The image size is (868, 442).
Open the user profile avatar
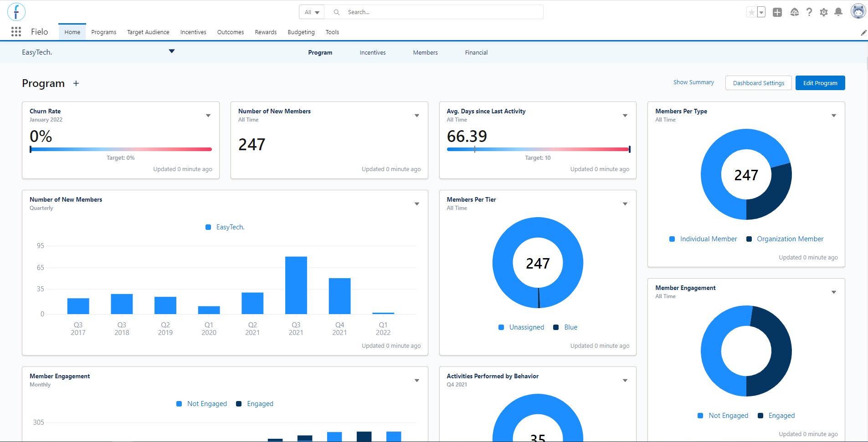pos(858,12)
